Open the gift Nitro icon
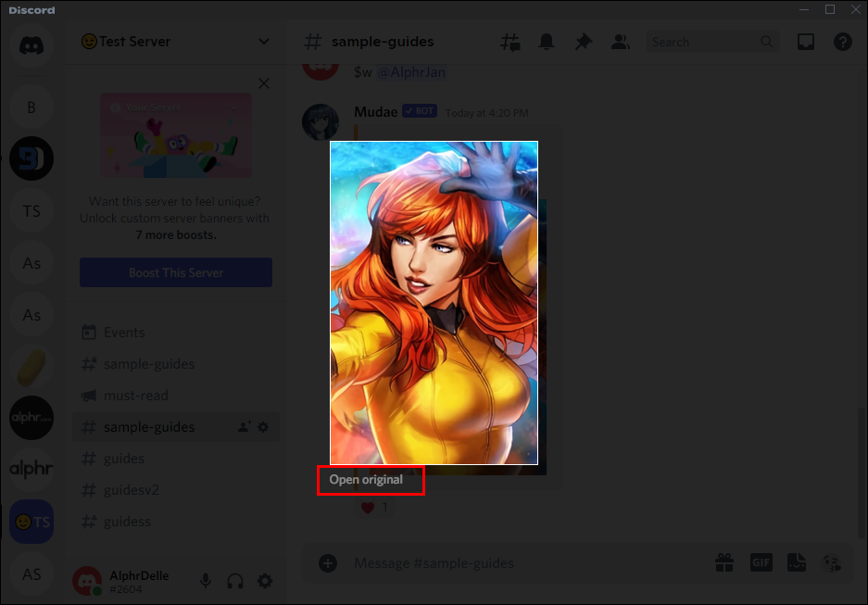This screenshot has width=868, height=605. (724, 563)
